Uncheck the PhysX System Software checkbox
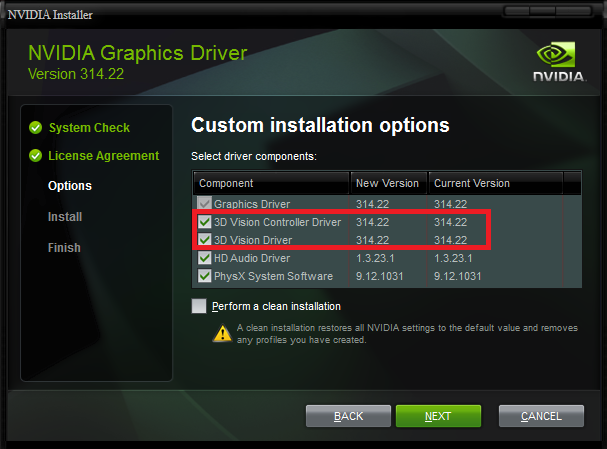 (204, 276)
